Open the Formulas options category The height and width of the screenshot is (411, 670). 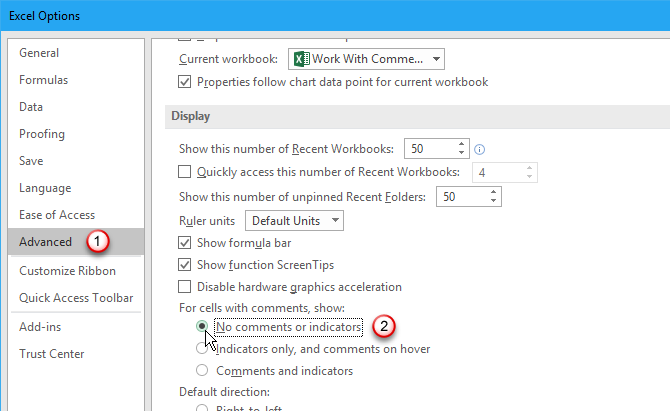[x=44, y=80]
